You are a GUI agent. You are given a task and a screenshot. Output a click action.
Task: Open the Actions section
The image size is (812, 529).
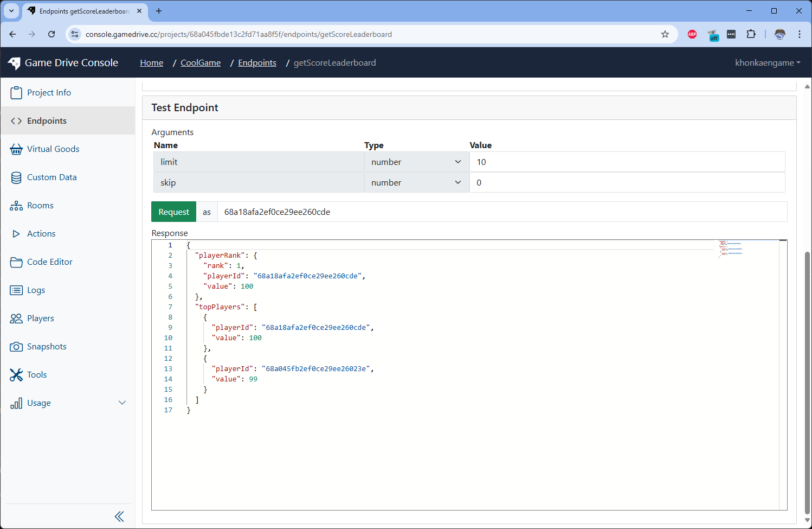tap(41, 233)
